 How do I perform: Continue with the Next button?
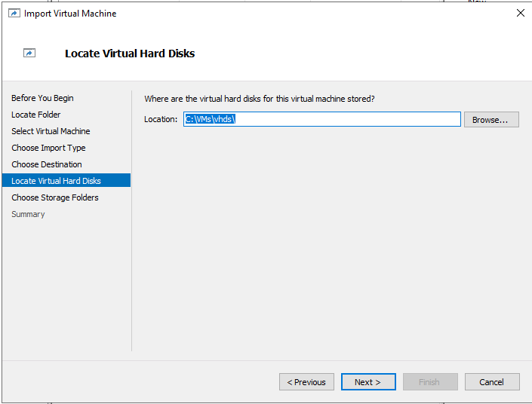pyautogui.click(x=368, y=382)
